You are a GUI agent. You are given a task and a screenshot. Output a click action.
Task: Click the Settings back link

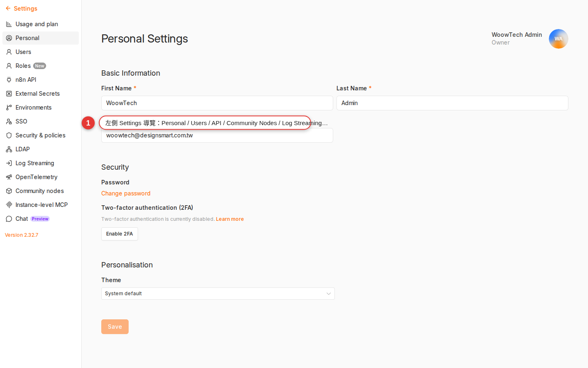(x=21, y=9)
